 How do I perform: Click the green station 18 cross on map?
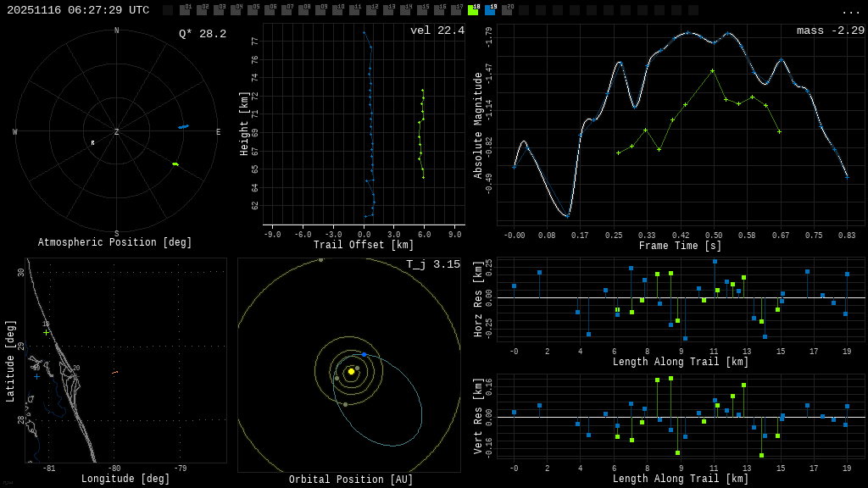pos(46,332)
